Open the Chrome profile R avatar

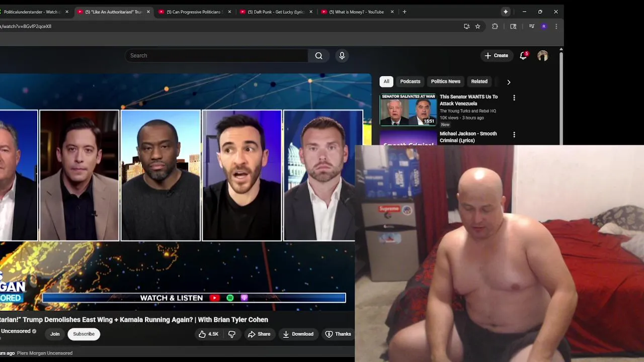tap(544, 26)
